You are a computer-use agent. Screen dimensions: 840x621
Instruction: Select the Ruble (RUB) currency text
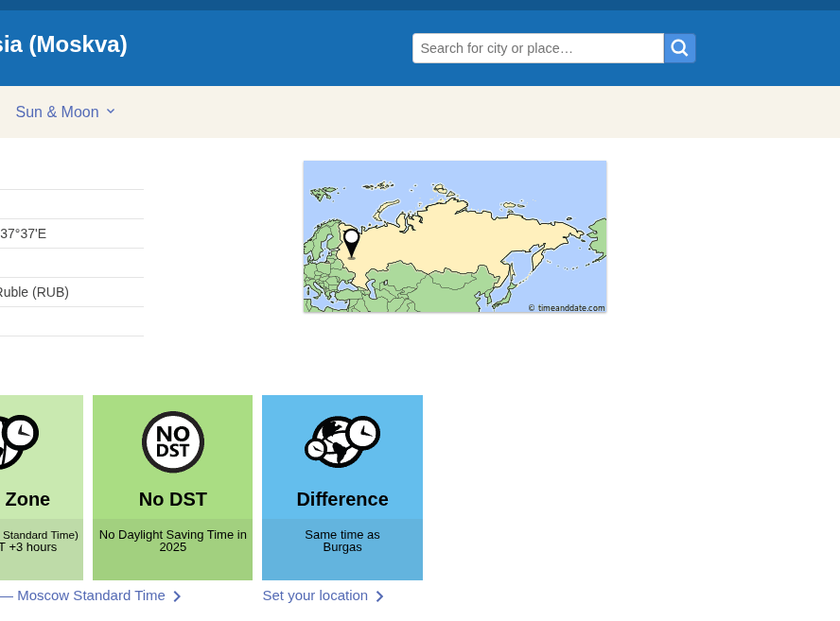(x=34, y=292)
